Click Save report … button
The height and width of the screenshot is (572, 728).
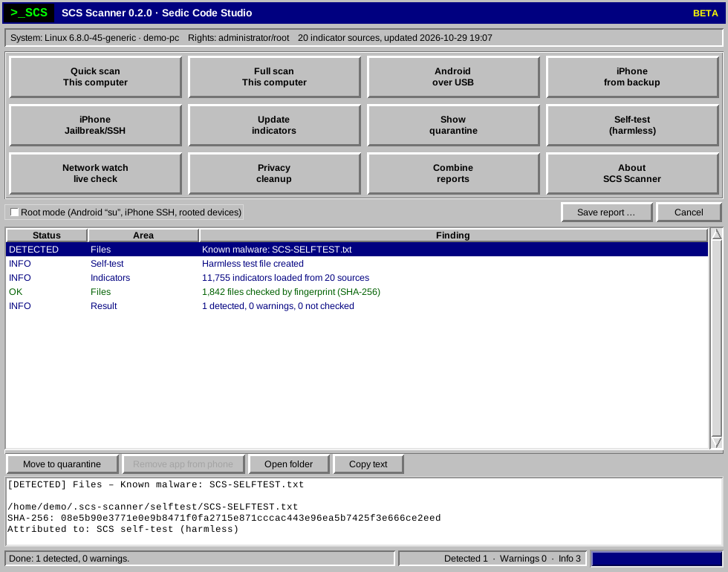(x=606, y=212)
